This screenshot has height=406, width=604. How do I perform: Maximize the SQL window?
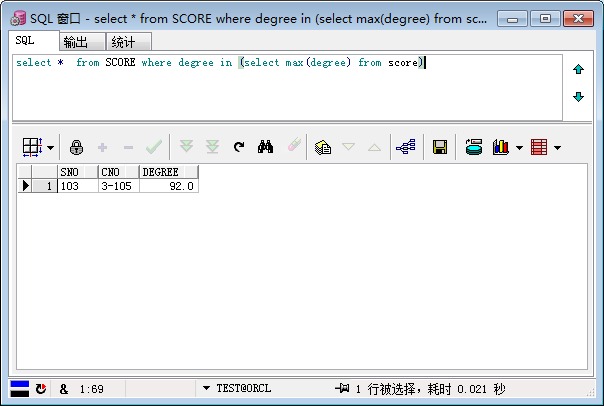click(x=545, y=18)
